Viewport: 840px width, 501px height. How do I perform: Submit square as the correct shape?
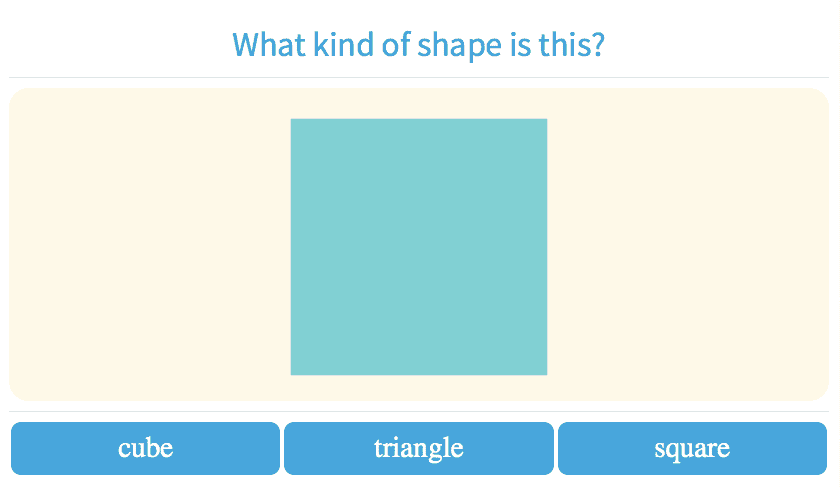pyautogui.click(x=692, y=448)
